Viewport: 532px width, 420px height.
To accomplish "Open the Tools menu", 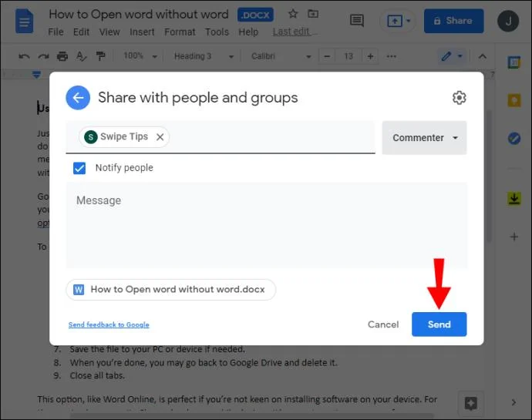I will point(217,32).
